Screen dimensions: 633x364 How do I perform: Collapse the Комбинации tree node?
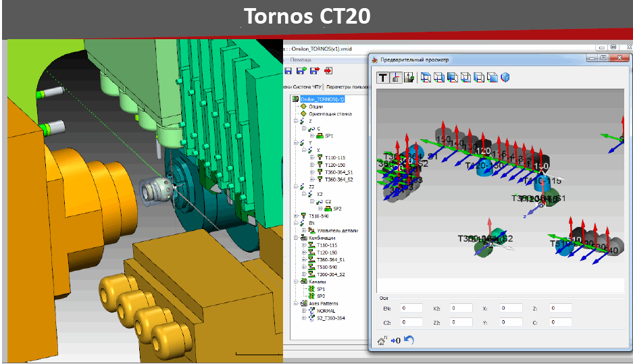click(x=296, y=238)
